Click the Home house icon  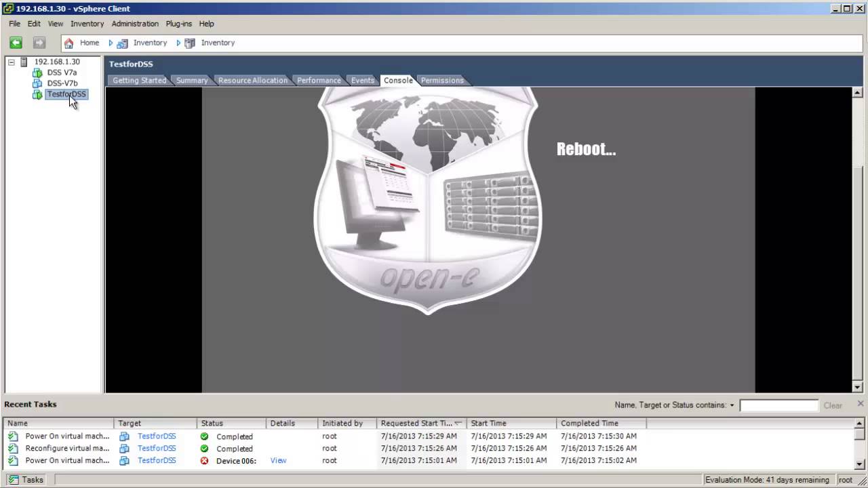coord(68,43)
